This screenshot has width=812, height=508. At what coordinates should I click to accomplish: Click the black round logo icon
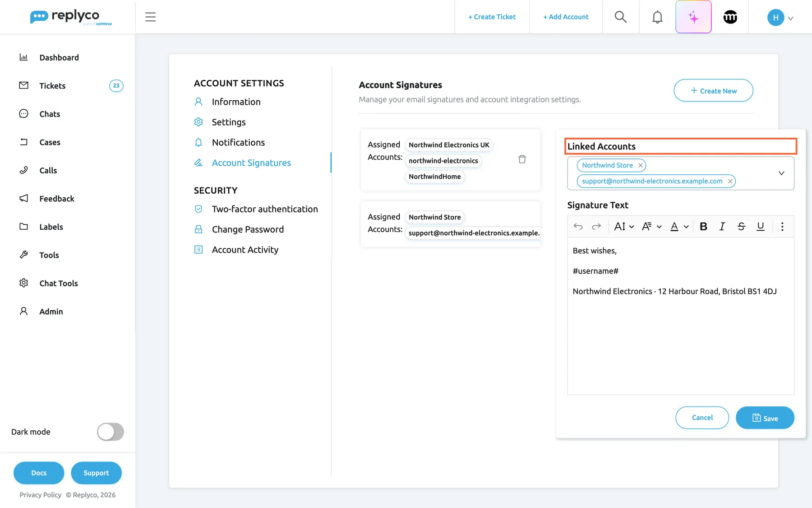730,17
